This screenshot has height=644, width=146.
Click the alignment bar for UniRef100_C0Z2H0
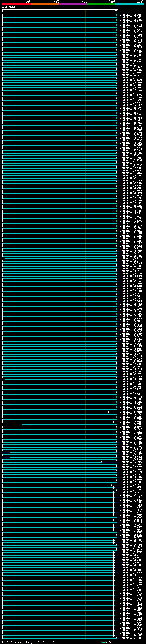click(x=69, y=424)
